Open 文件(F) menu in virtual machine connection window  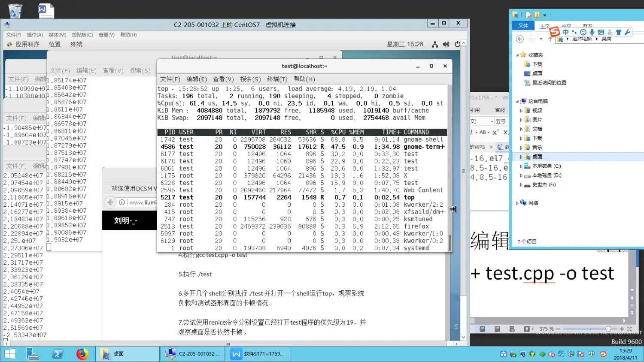click(14, 35)
